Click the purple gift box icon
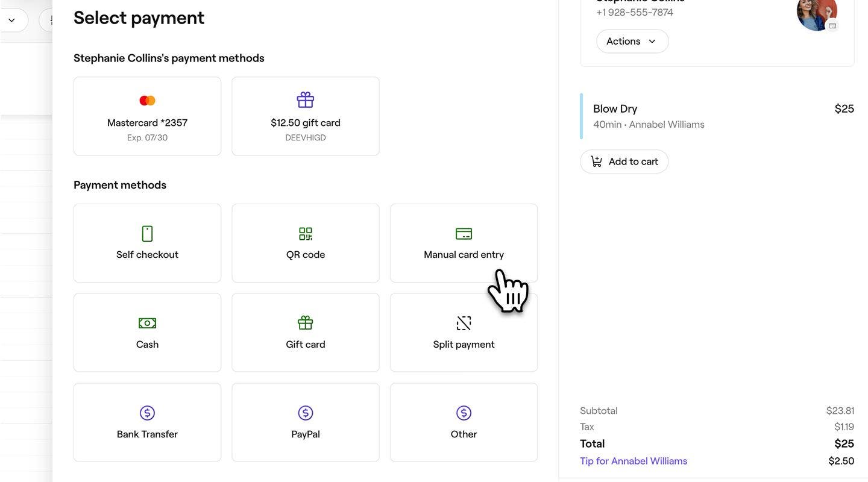 tap(306, 100)
